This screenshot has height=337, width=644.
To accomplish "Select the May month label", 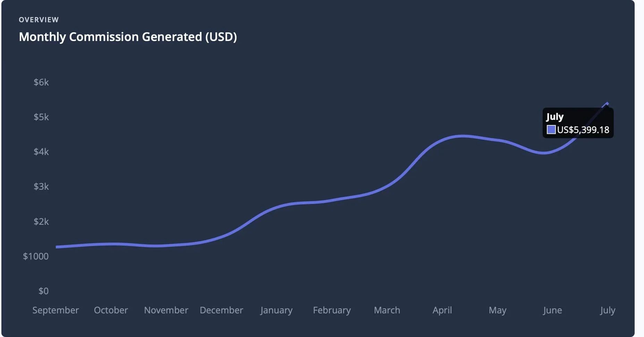I will click(x=498, y=310).
